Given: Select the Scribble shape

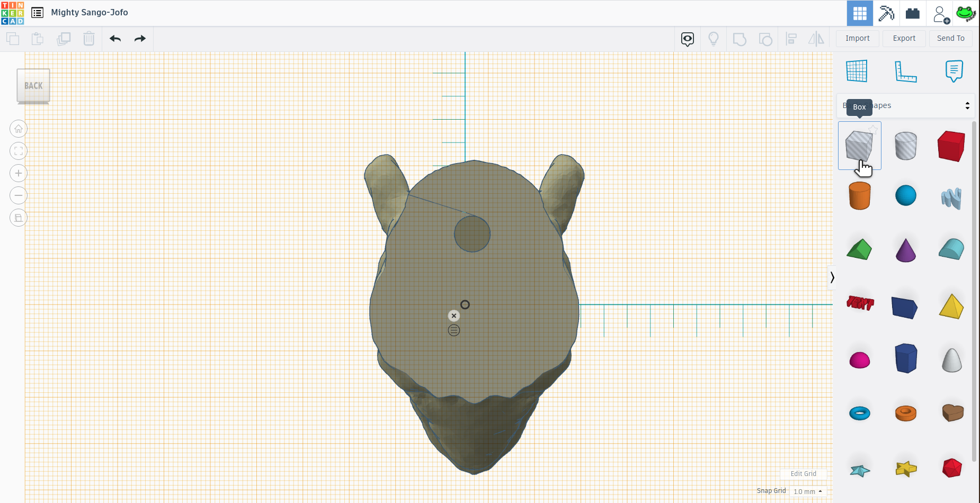Looking at the screenshot, I should 951,199.
